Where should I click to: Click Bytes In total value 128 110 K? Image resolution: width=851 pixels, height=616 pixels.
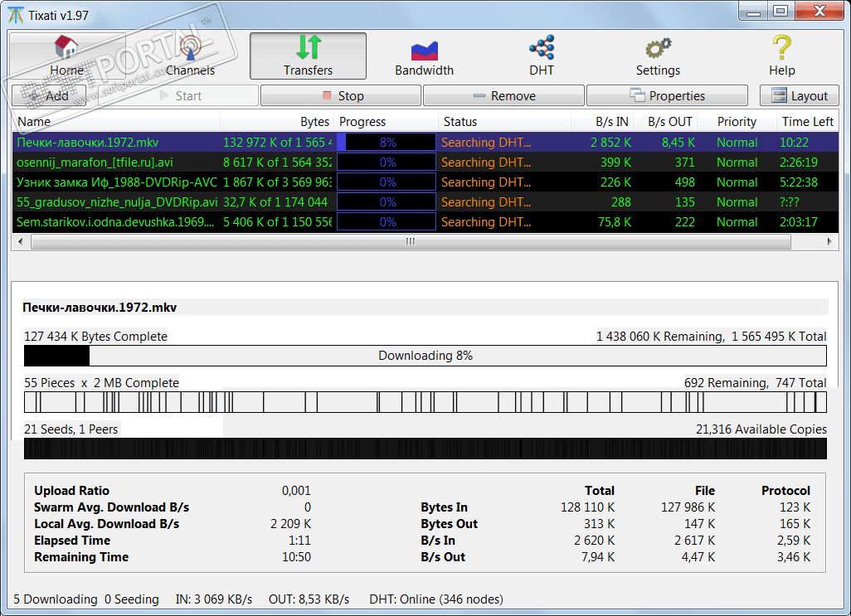[587, 507]
